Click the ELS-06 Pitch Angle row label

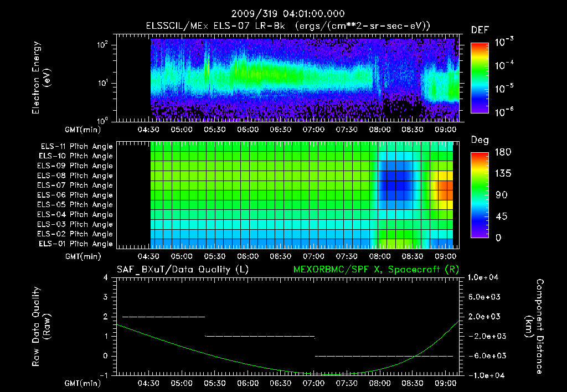75,195
